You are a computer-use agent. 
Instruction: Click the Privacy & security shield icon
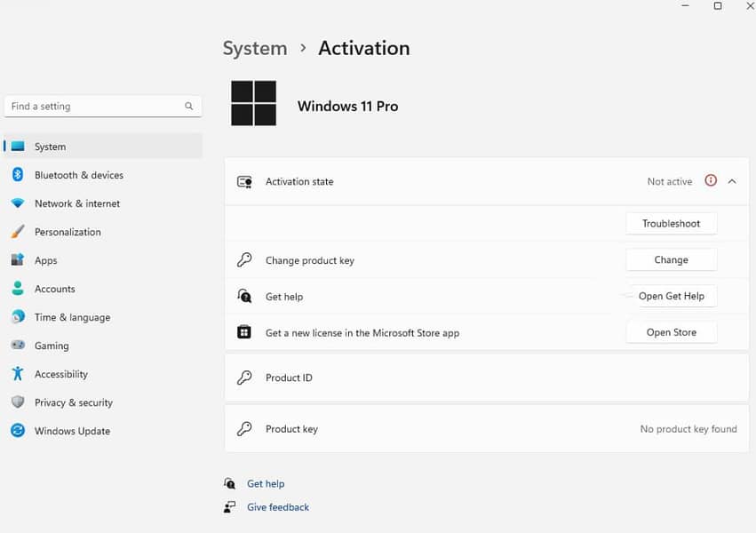(18, 402)
